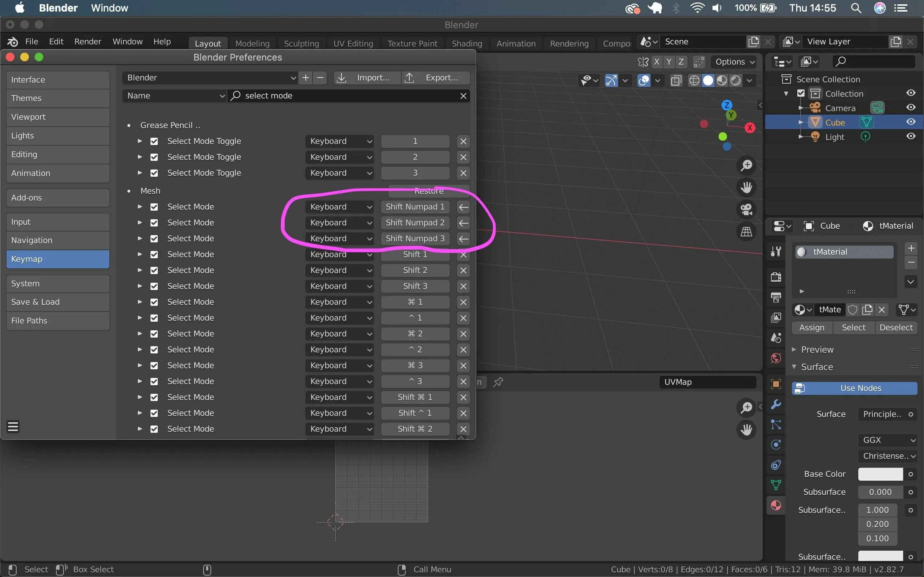Add new keymap preset plus icon

click(x=305, y=78)
